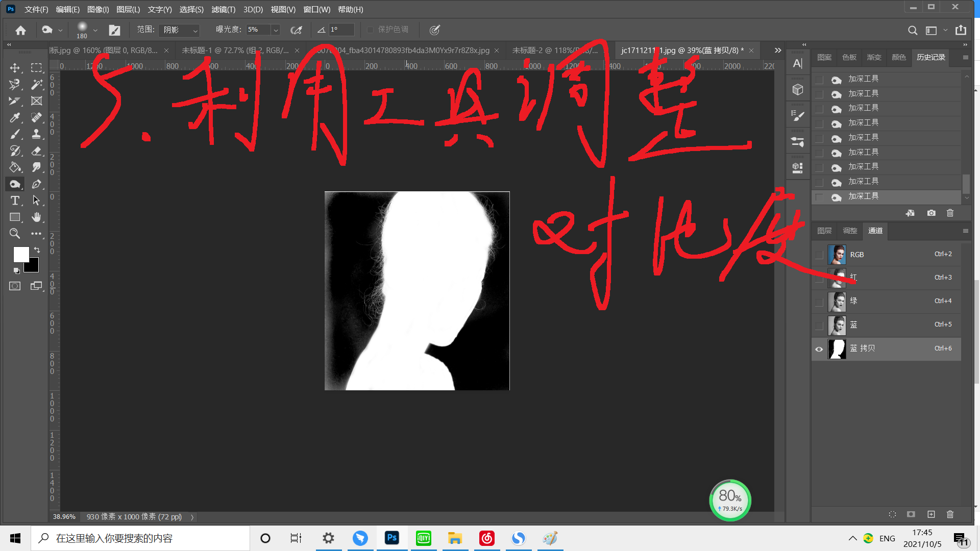Select the Horizontal Type tool
The width and height of the screenshot is (980, 551).
[x=15, y=201]
